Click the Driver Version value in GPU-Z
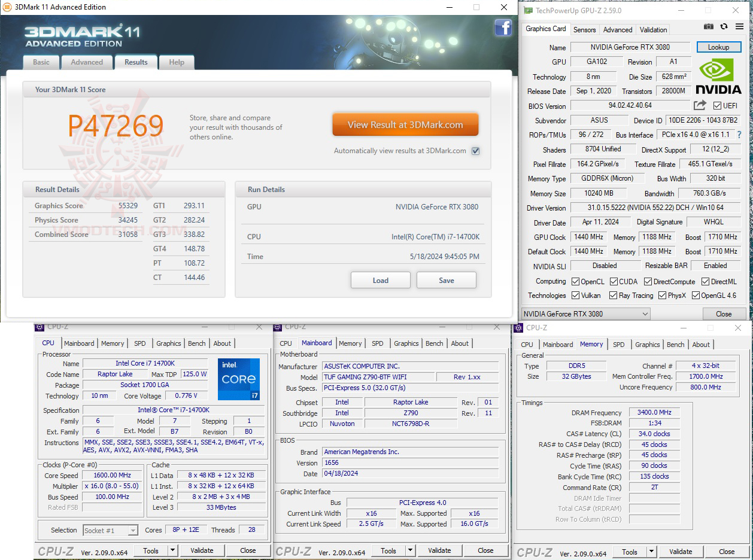 click(656, 208)
